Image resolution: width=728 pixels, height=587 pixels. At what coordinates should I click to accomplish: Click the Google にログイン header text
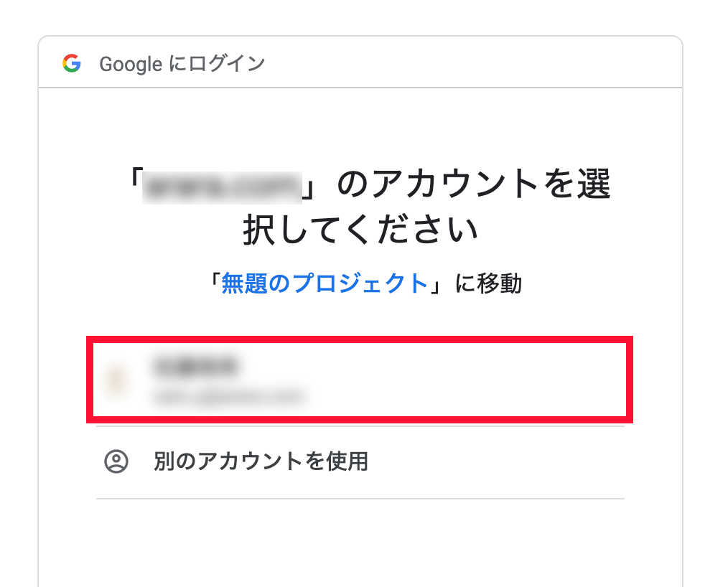click(182, 64)
